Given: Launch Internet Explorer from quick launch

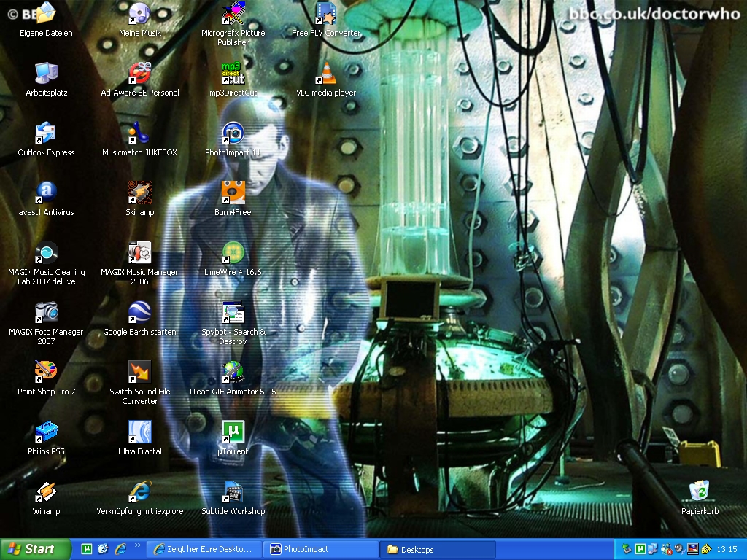Looking at the screenshot, I should pos(120,549).
